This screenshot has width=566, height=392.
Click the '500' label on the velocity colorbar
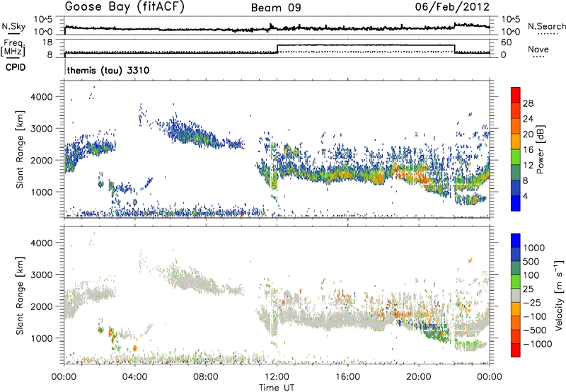click(x=532, y=261)
